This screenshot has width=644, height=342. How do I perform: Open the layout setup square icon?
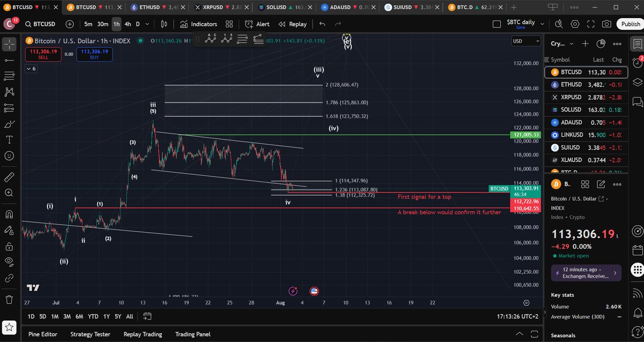(496, 24)
